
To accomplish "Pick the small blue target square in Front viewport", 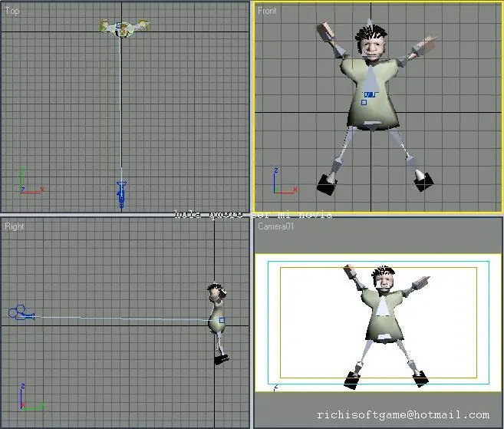I will [364, 102].
